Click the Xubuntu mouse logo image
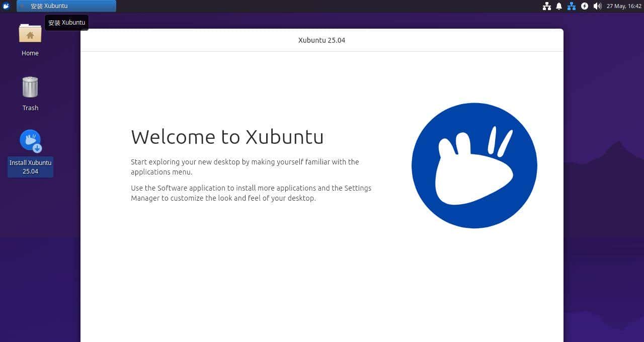The width and height of the screenshot is (644, 342). point(474,165)
